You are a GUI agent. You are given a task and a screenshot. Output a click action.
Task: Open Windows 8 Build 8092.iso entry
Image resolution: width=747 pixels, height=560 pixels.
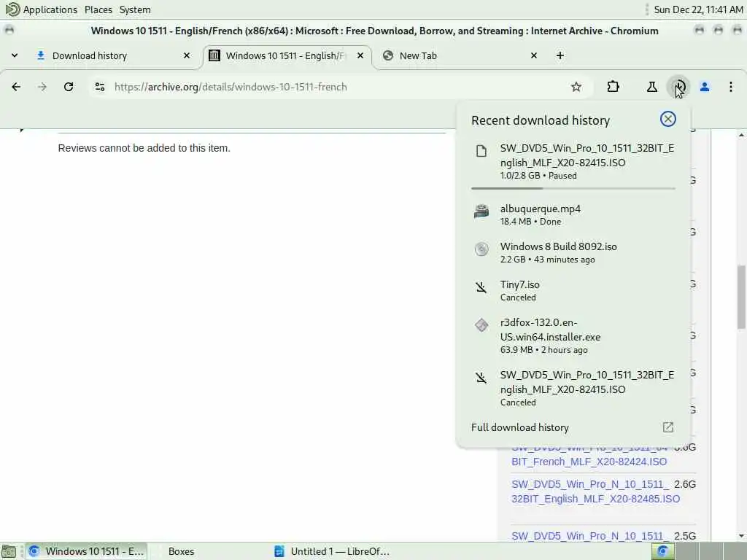573,252
